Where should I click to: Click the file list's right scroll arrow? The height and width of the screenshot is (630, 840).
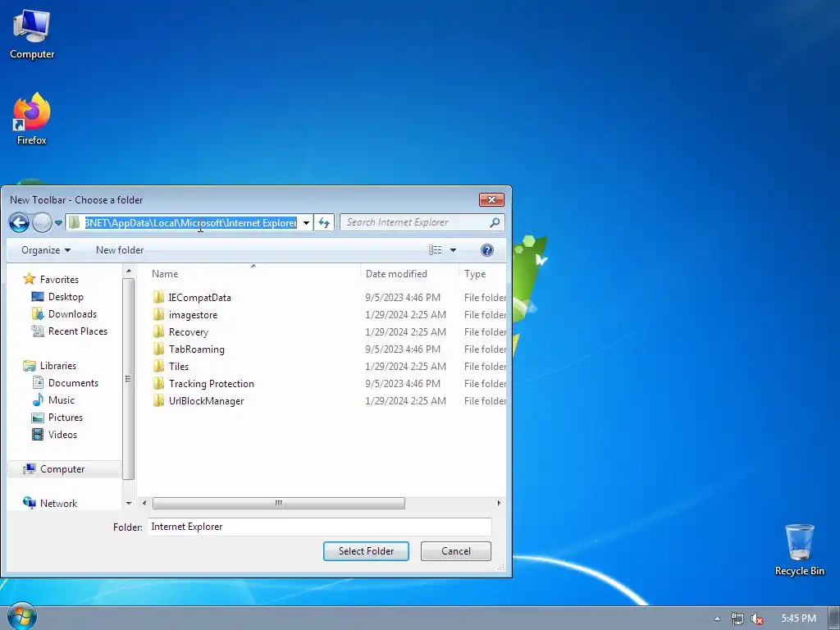coord(499,503)
